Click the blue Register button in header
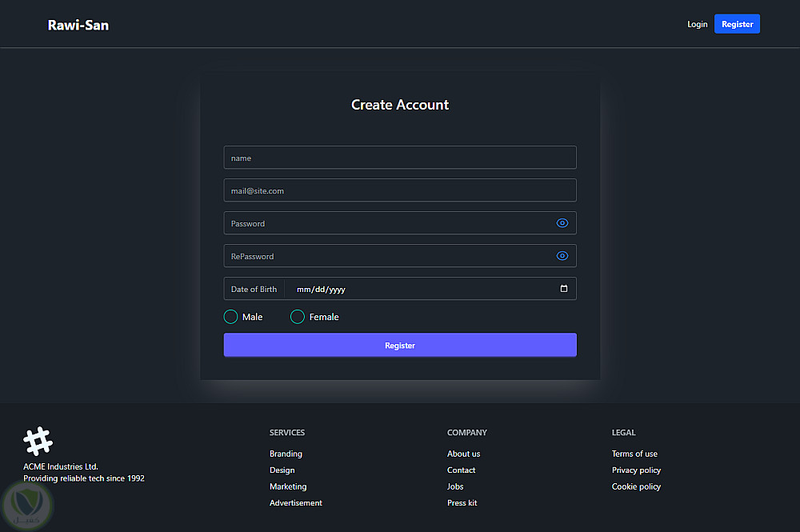The image size is (800, 532). pos(737,24)
